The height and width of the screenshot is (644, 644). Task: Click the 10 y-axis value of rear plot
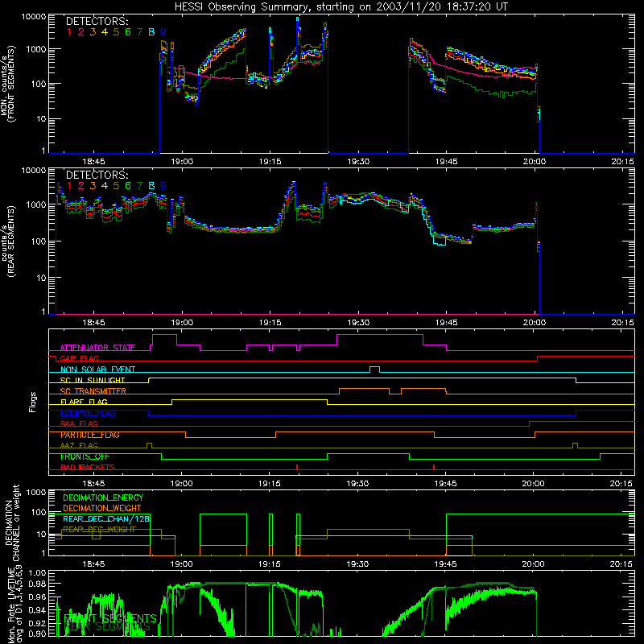pyautogui.click(x=42, y=278)
